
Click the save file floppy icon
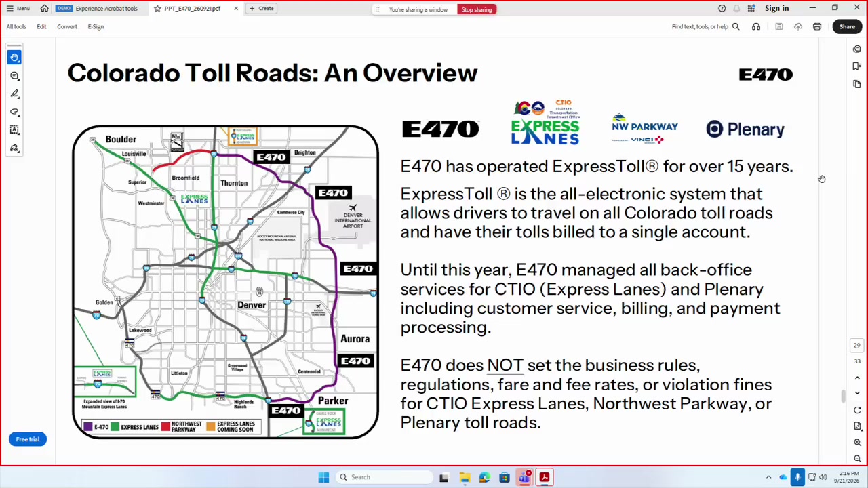(x=779, y=26)
